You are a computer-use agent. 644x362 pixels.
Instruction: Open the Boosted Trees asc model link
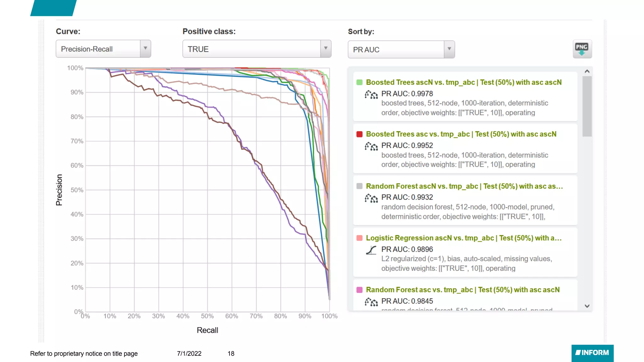point(461,134)
